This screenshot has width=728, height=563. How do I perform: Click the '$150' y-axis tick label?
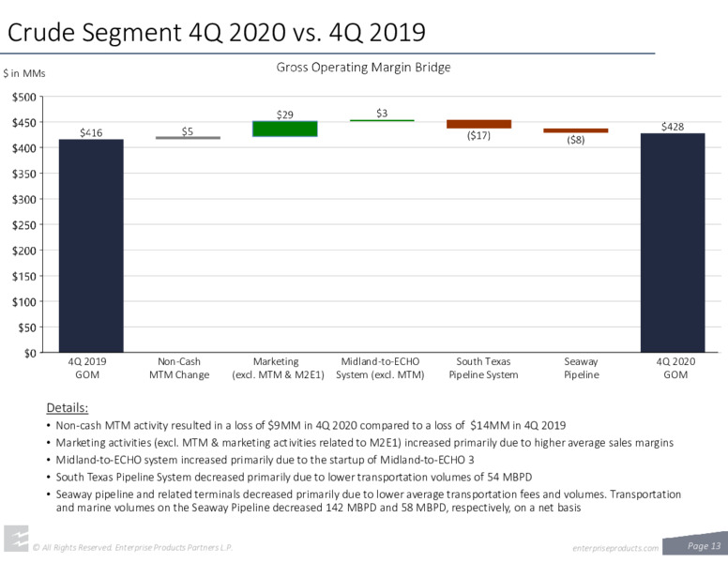pos(24,277)
